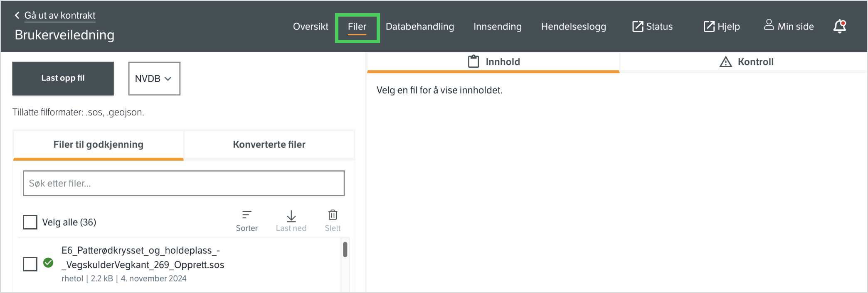This screenshot has height=293, width=868.
Task: Click the Last opp fil button
Action: pyautogui.click(x=63, y=78)
